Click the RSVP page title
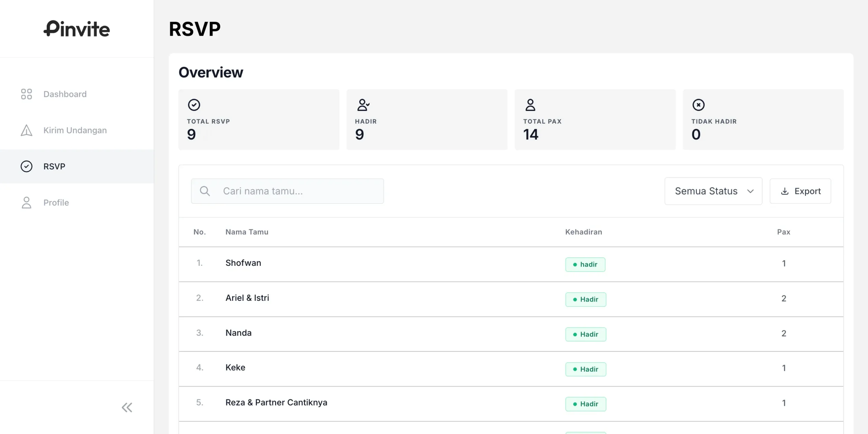 point(195,29)
